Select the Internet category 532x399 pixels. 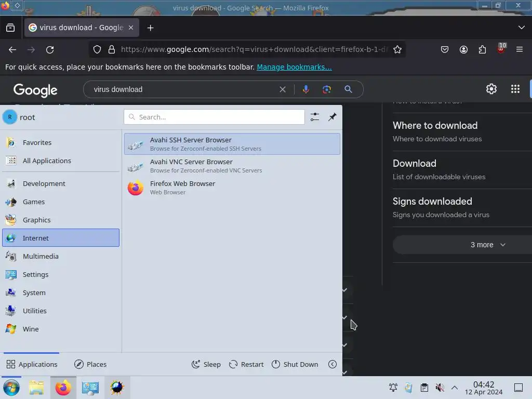click(x=61, y=238)
